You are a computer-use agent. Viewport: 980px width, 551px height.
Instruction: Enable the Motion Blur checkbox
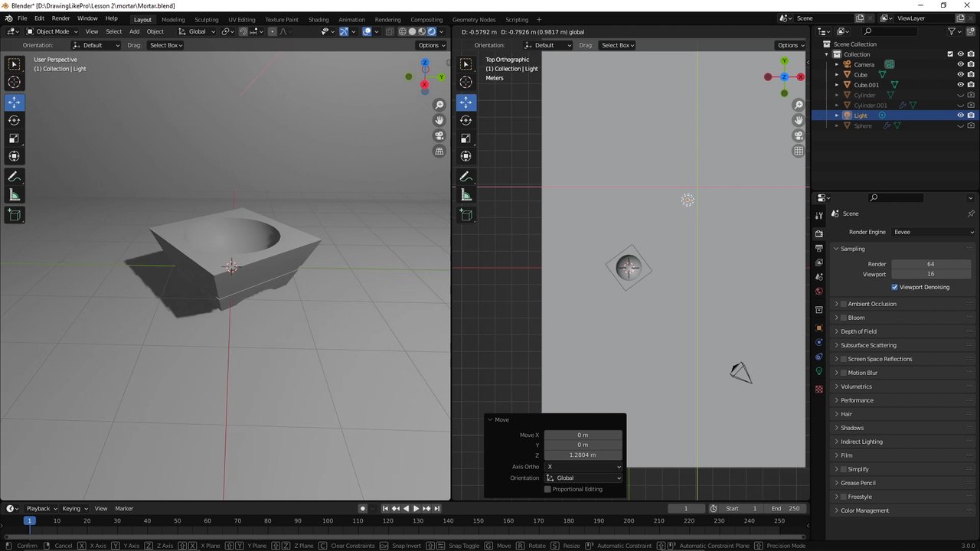click(x=844, y=373)
